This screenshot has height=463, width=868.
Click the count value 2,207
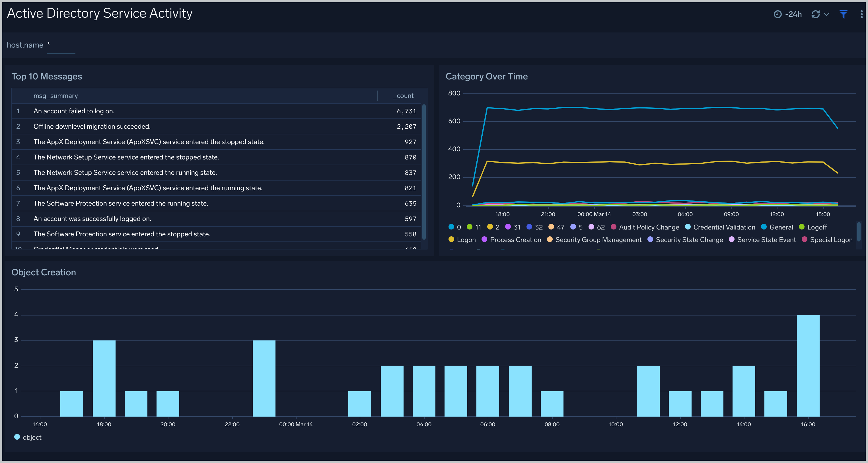(406, 126)
